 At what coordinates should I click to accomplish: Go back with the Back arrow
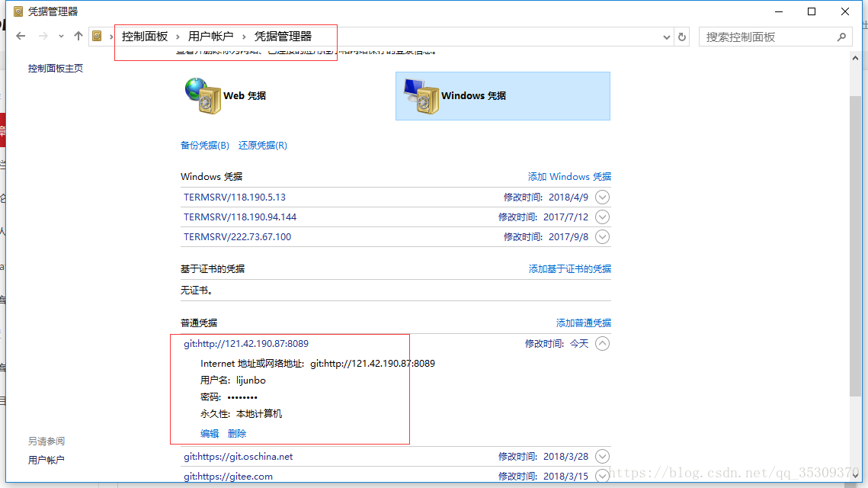point(21,37)
